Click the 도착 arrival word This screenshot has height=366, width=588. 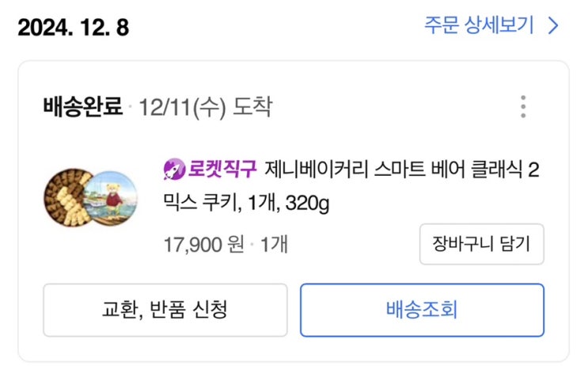252,108
